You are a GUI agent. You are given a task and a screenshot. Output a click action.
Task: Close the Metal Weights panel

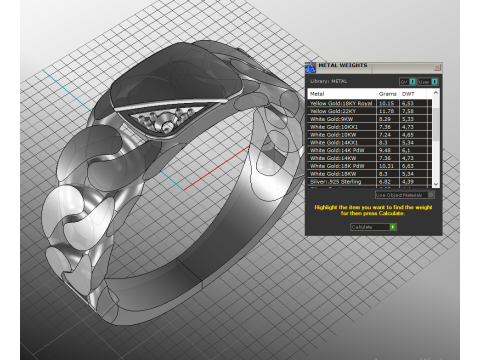coord(437,67)
